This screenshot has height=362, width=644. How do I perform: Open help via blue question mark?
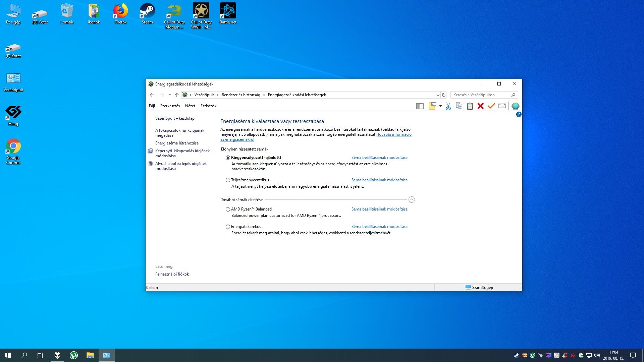tap(519, 115)
